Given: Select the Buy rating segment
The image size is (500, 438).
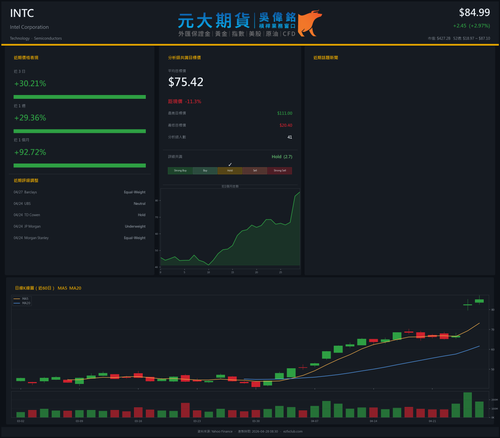Looking at the screenshot, I should tap(205, 171).
